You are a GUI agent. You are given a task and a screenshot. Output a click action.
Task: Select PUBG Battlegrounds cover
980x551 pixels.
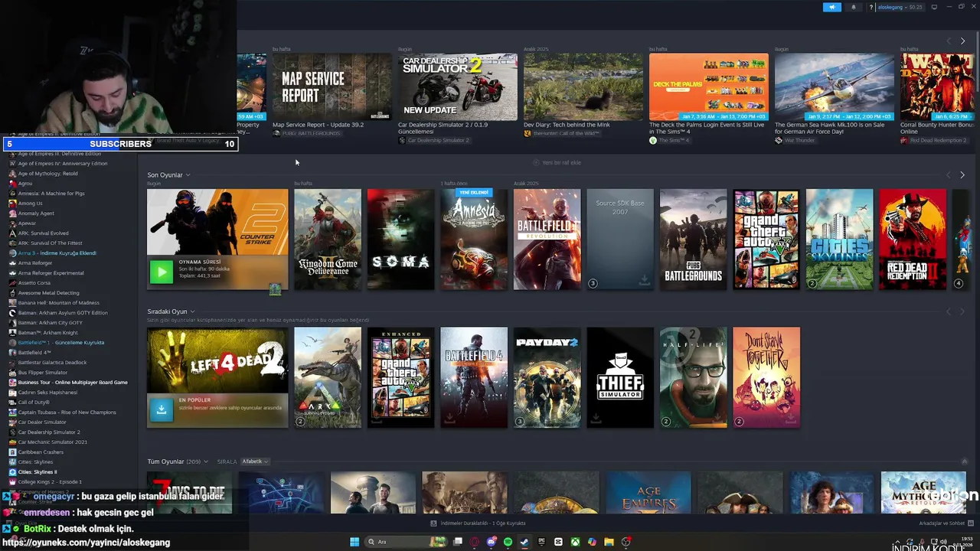(693, 240)
